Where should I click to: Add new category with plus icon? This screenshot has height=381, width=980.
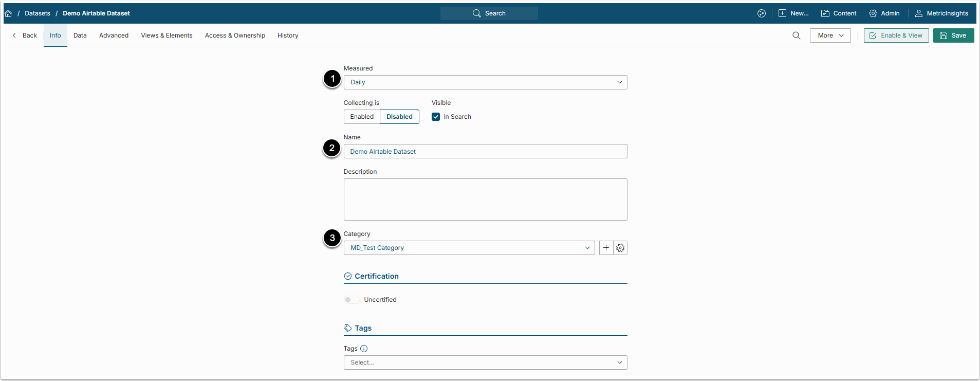tap(606, 248)
